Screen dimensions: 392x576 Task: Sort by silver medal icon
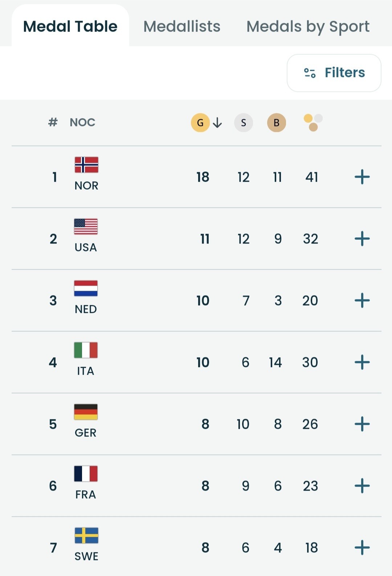point(244,123)
